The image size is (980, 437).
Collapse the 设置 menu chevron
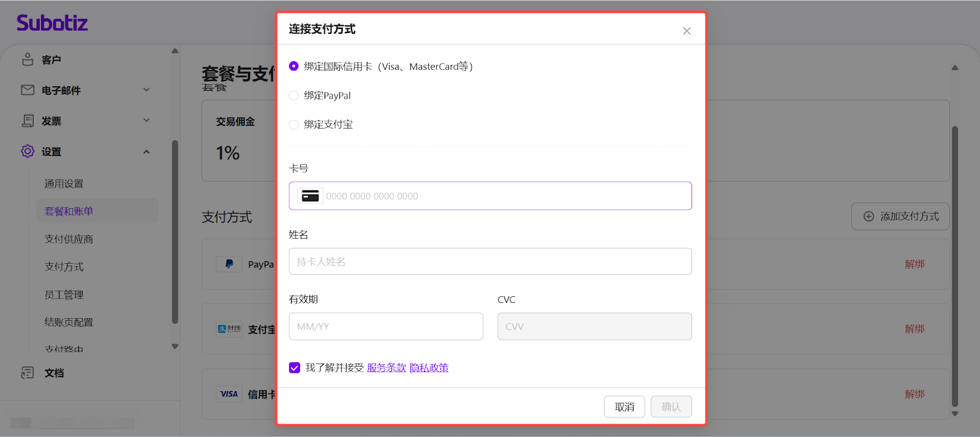click(x=146, y=152)
